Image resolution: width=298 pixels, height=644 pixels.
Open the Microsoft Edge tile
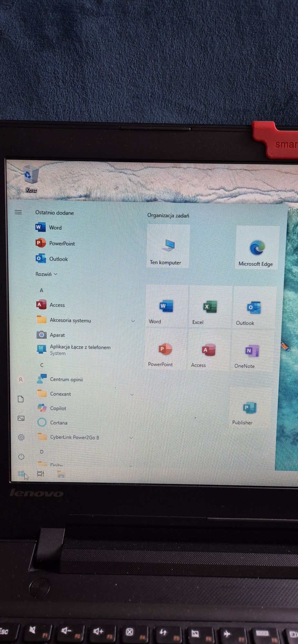click(257, 247)
